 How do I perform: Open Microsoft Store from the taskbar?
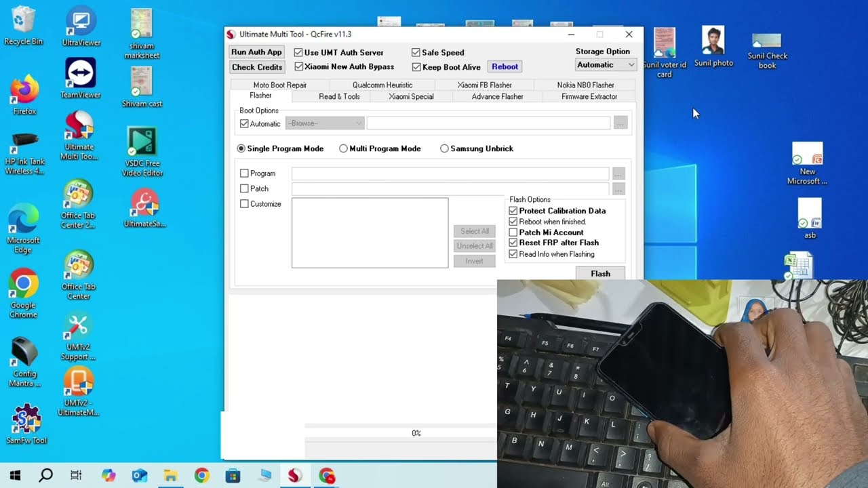(x=233, y=475)
